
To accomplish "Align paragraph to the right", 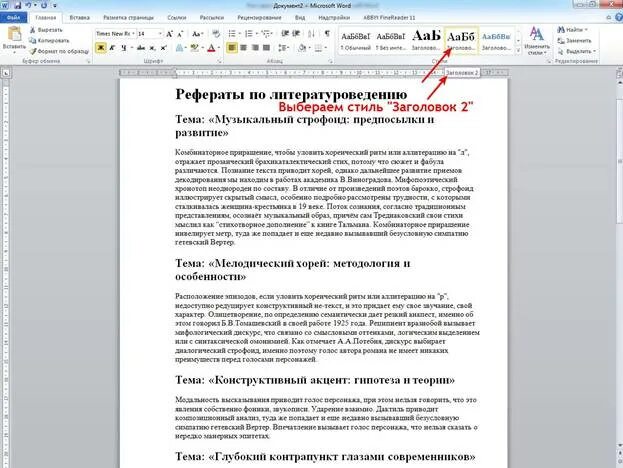I will [255, 48].
